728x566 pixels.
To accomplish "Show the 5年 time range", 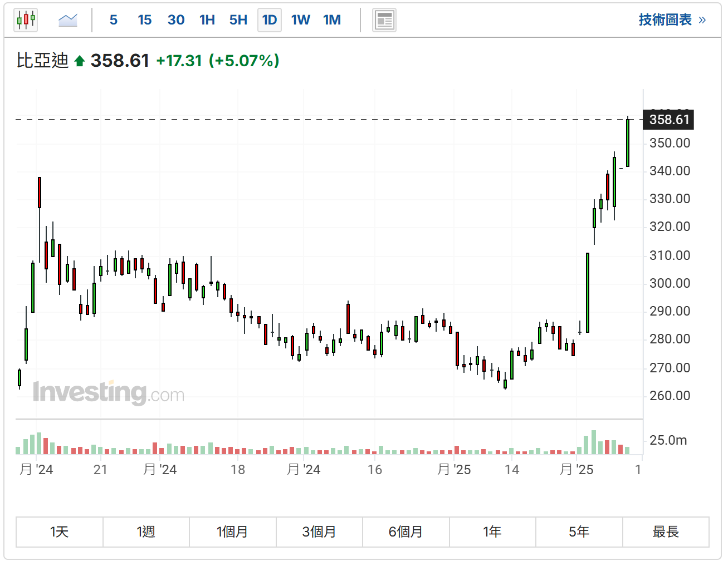I will (579, 531).
